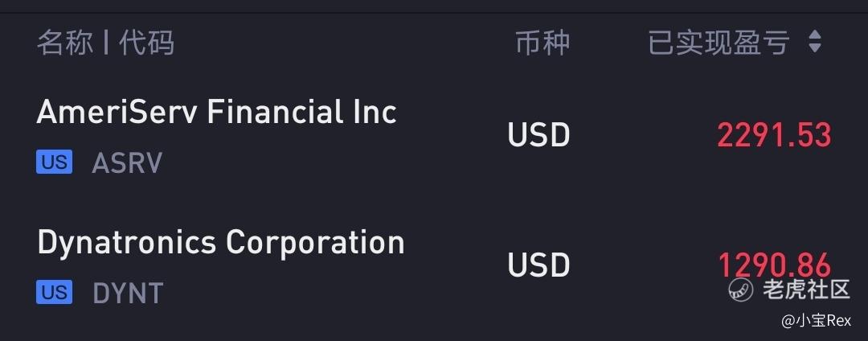Click the 名称 | 代码 column header

pyautogui.click(x=106, y=43)
